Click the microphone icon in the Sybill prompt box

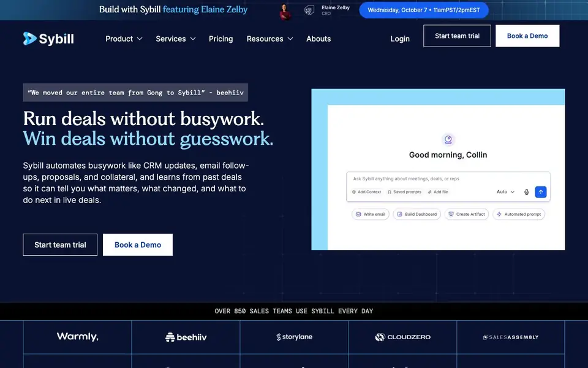[527, 192]
